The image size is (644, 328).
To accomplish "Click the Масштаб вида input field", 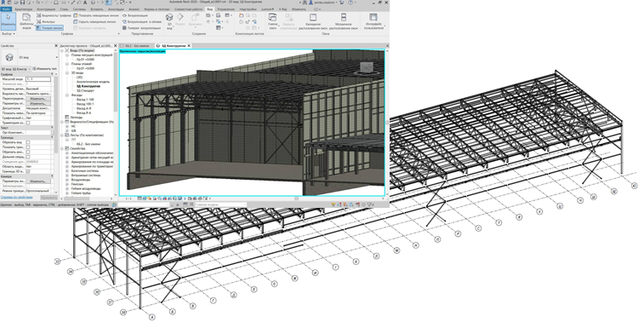I will click(x=38, y=79).
